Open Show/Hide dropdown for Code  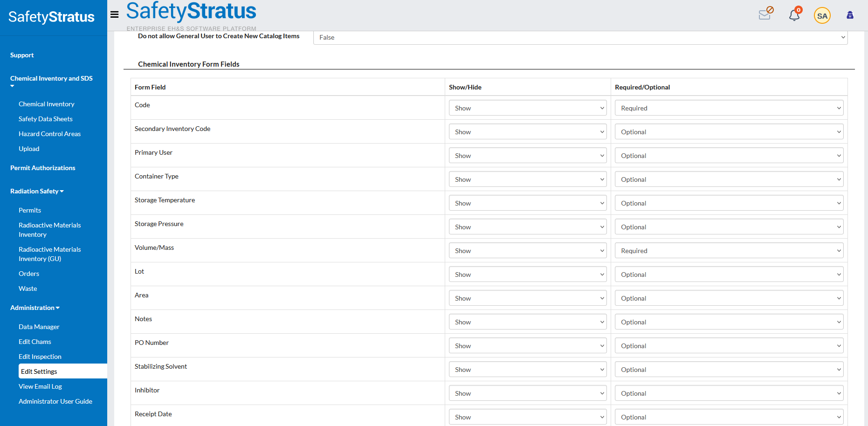[528, 108]
